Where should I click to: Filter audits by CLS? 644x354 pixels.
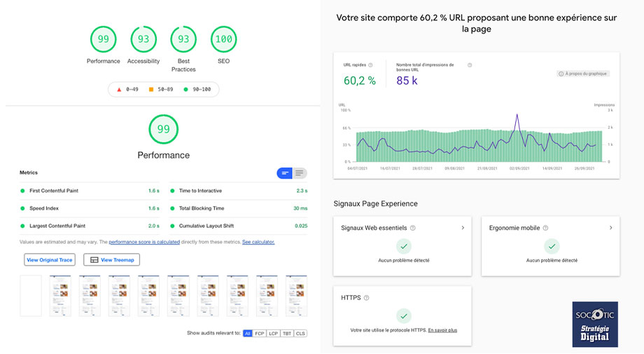pos(300,334)
